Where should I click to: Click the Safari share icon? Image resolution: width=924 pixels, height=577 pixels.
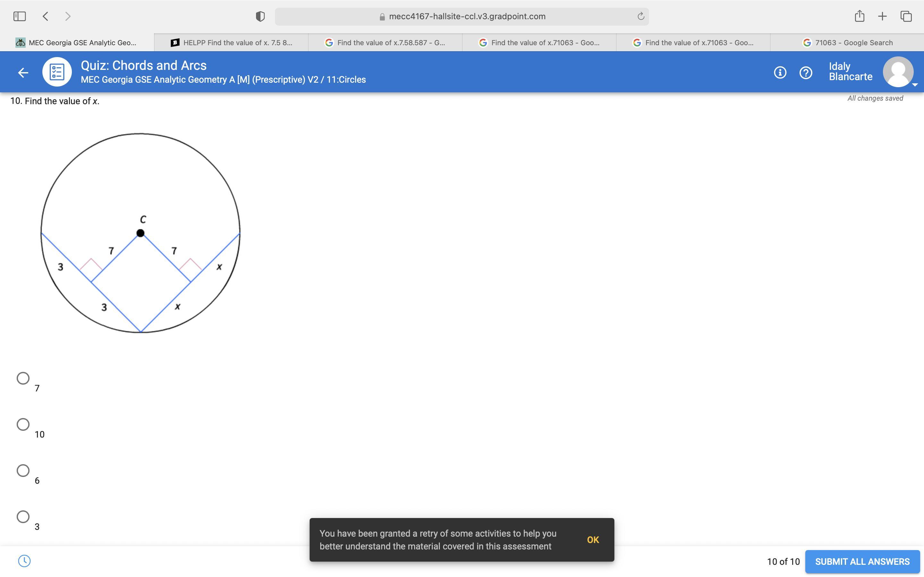(859, 16)
